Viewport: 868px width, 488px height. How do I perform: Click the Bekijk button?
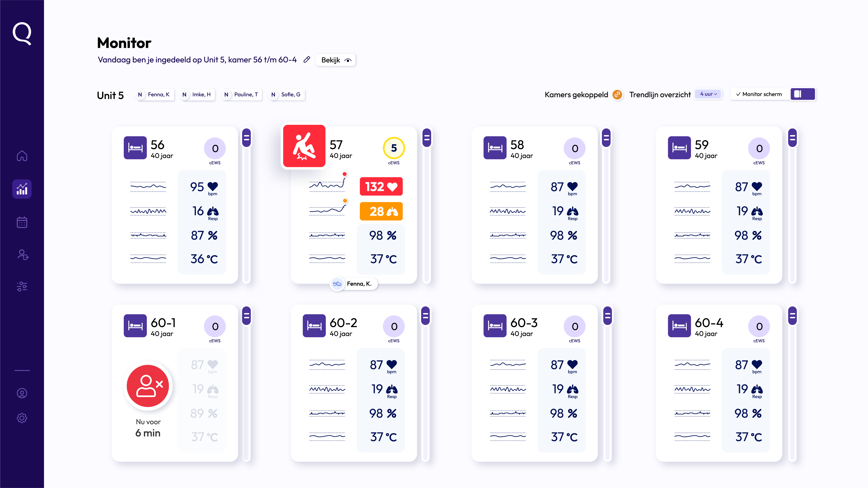click(x=336, y=60)
